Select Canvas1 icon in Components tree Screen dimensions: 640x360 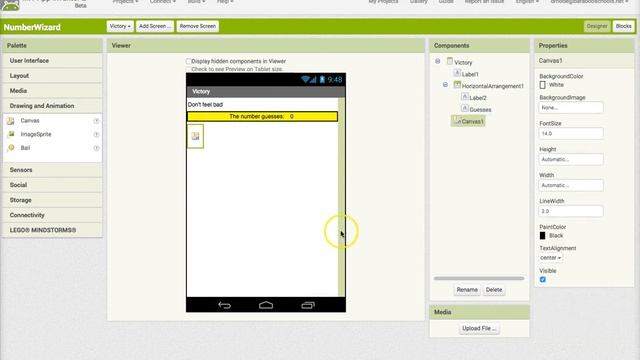[457, 120]
